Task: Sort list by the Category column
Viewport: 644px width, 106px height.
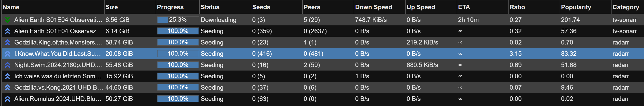Action: (x=625, y=7)
